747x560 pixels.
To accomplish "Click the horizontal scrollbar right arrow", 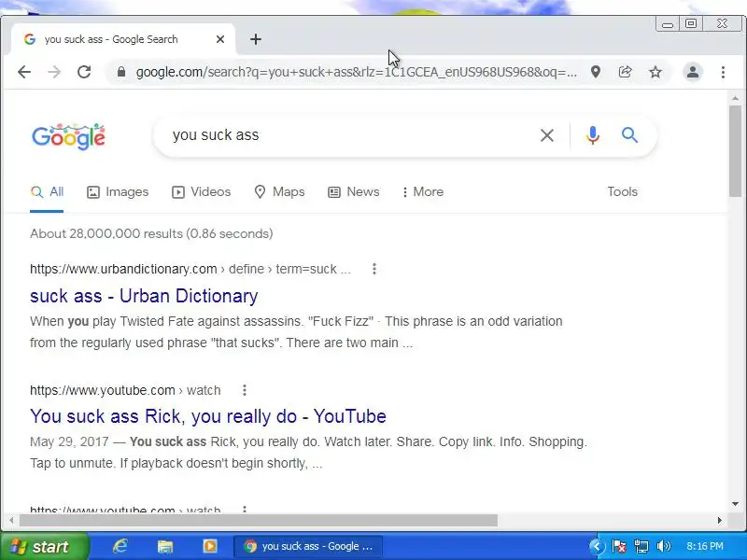I will (x=720, y=521).
